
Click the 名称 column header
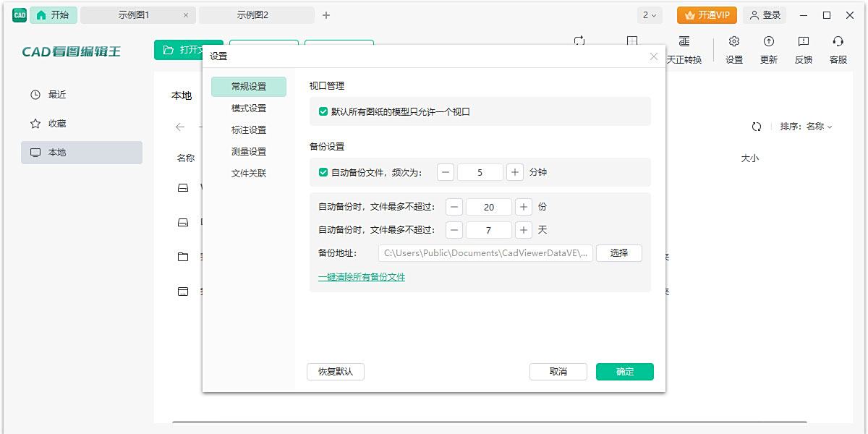pyautogui.click(x=186, y=158)
